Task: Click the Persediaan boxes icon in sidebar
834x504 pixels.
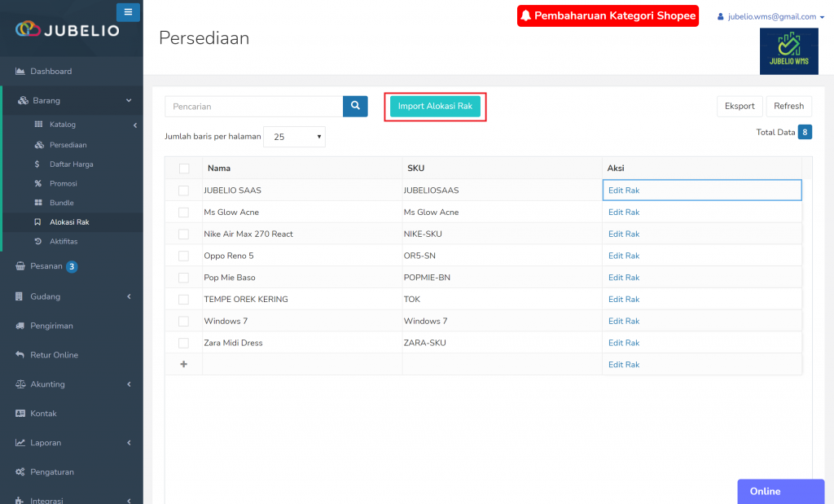Action: point(39,145)
